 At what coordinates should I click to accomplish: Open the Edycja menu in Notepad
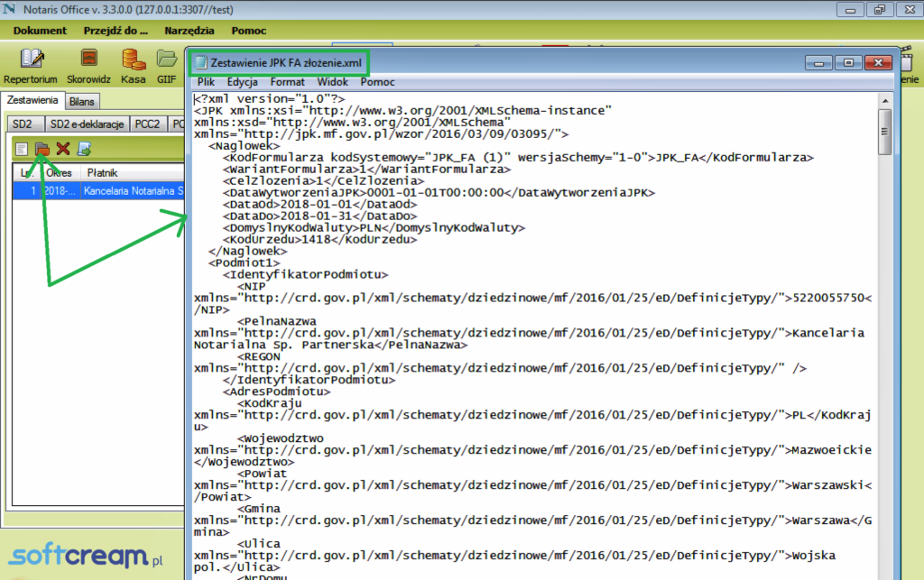tap(242, 82)
